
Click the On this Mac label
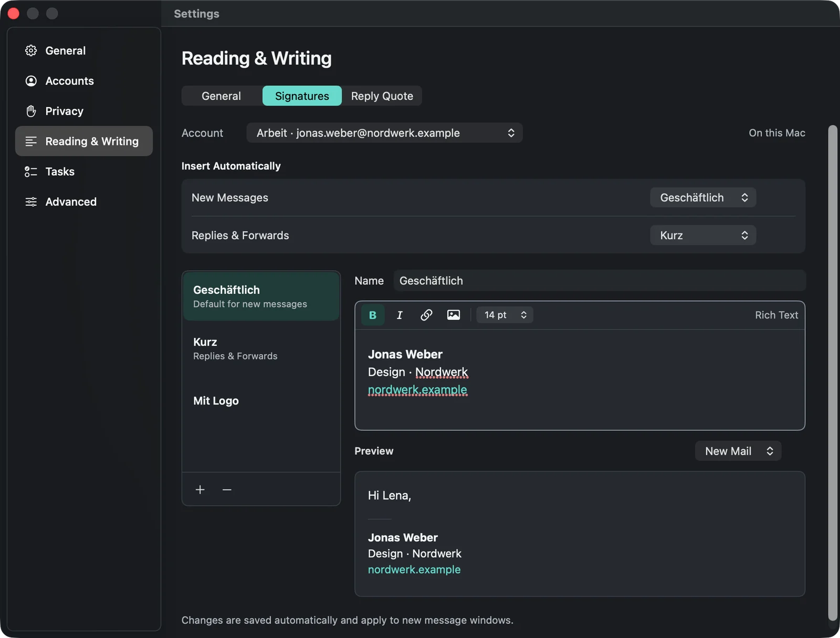(777, 133)
